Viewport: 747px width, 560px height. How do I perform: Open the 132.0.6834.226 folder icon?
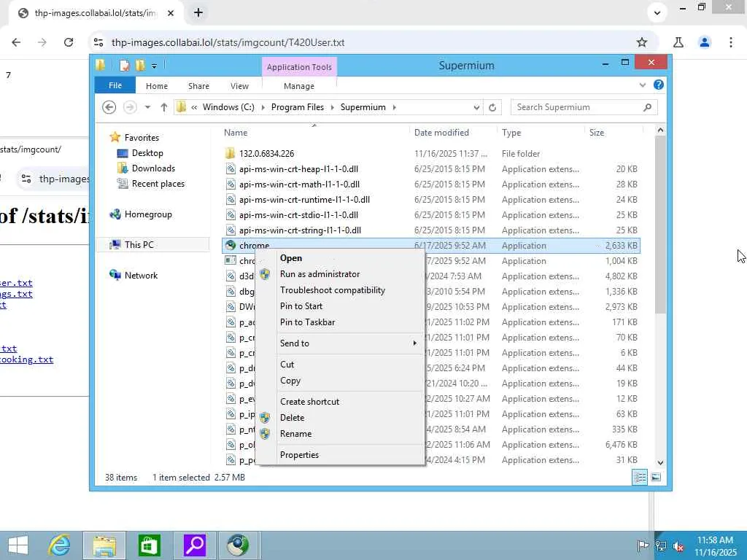point(230,153)
